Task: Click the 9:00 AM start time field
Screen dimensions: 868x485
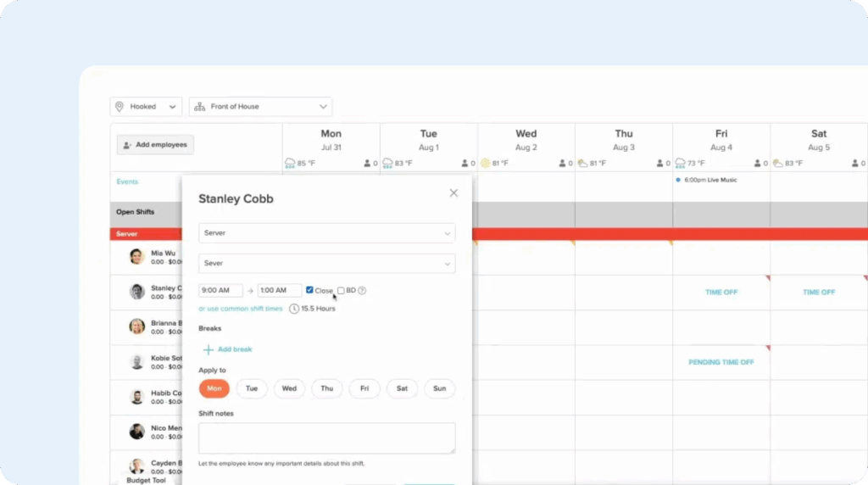Action: (x=220, y=290)
